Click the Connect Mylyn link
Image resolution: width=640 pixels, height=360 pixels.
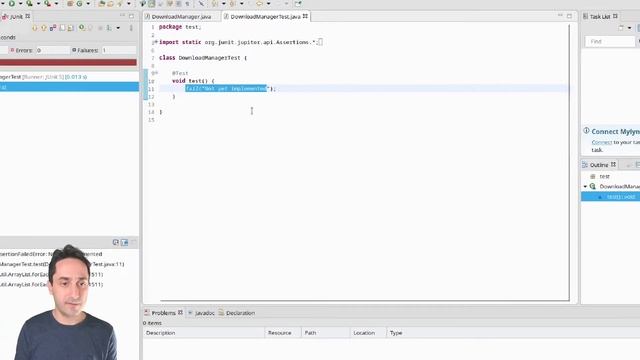(602, 142)
